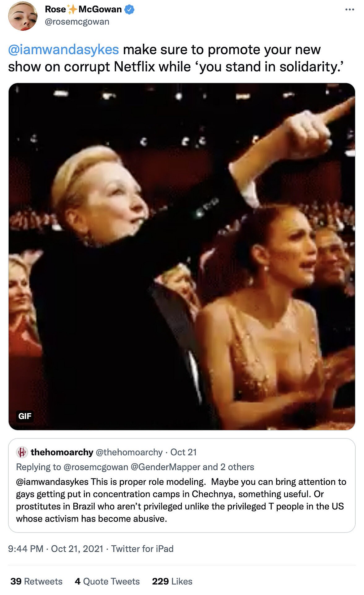364x595 pixels.
Task: Click the Rose McGowan display name
Action: click(83, 9)
